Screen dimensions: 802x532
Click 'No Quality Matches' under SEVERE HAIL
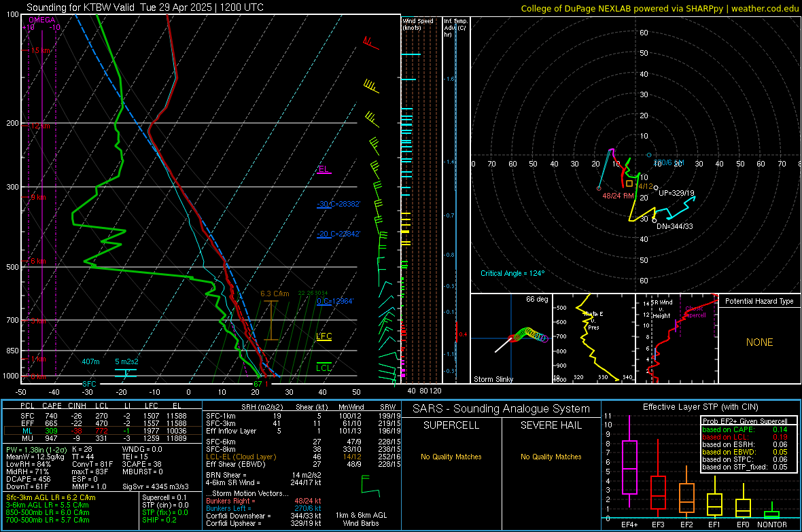click(551, 457)
